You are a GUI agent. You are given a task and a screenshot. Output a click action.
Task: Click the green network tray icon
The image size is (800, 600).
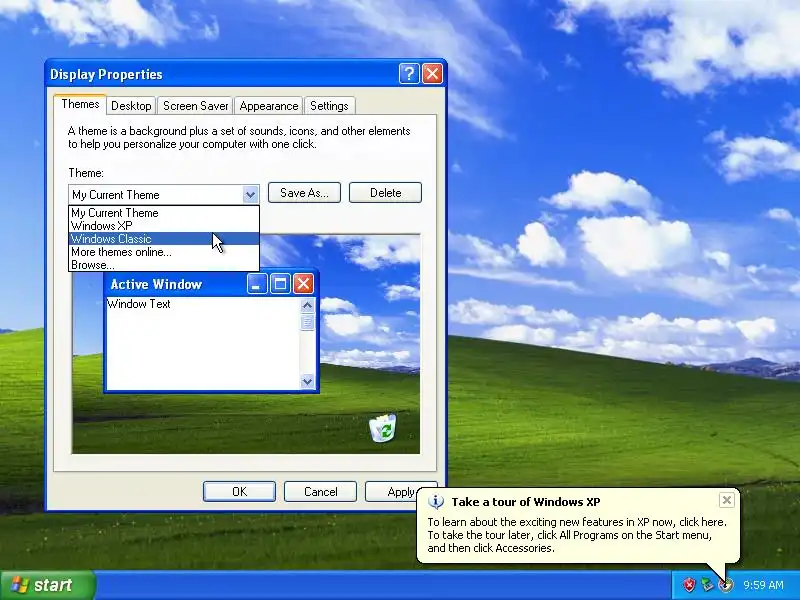707,585
